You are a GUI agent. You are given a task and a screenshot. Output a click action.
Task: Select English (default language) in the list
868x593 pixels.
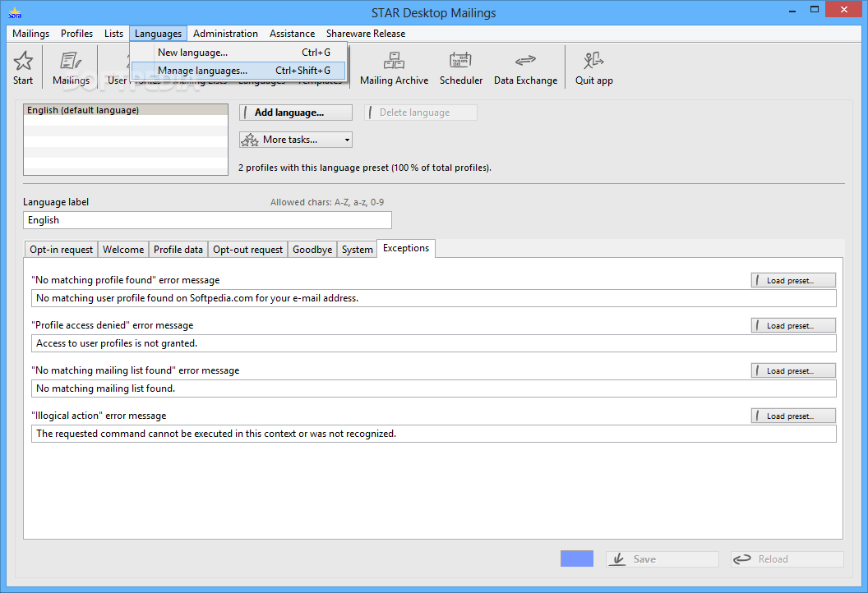126,110
